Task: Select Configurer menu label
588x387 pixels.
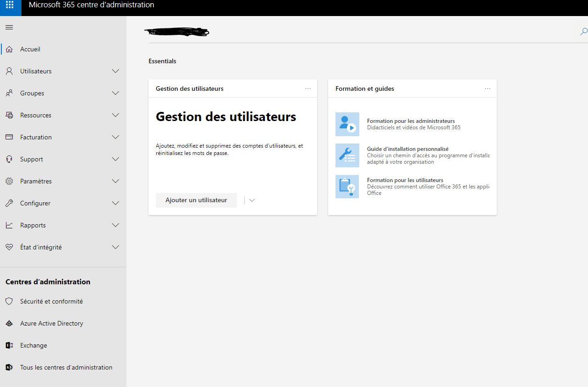Action: pyautogui.click(x=35, y=203)
